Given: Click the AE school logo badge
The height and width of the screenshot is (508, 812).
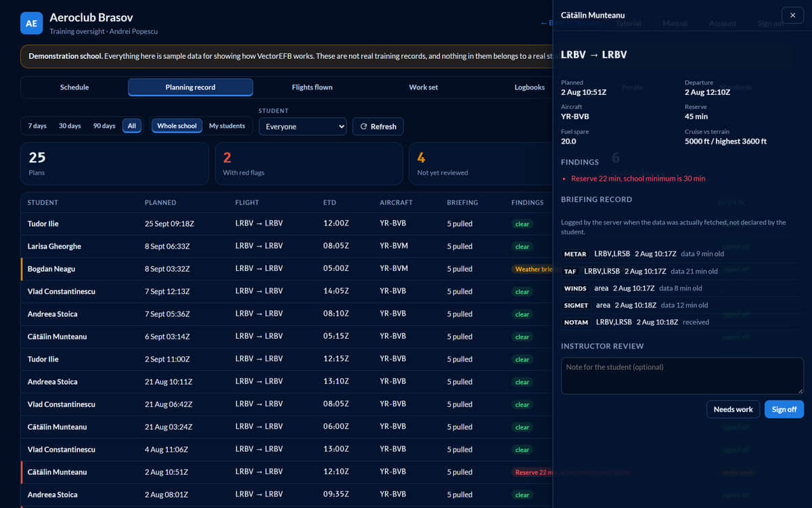Looking at the screenshot, I should pos(31,23).
